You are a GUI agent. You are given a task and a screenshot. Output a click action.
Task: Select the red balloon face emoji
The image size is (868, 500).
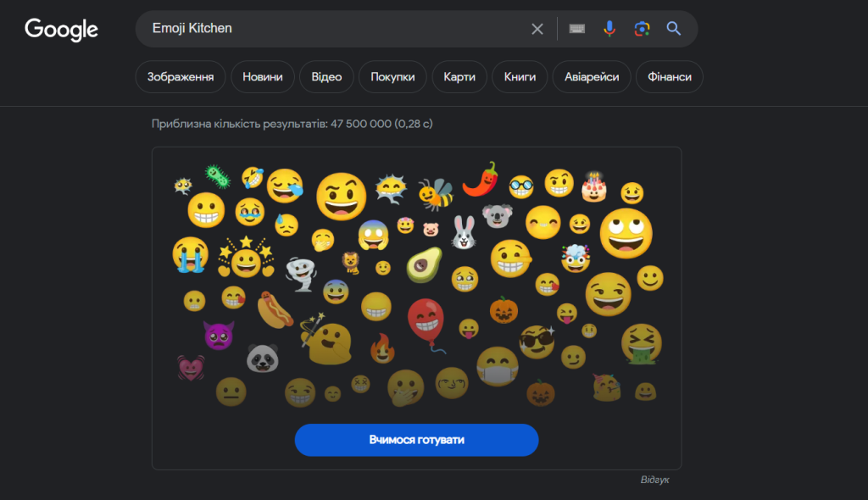[x=427, y=325]
